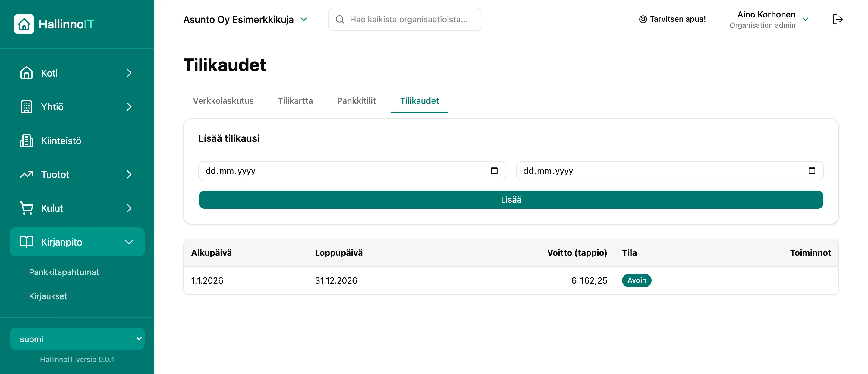Click the HallinnoIT house logo icon
This screenshot has height=374, width=868.
[x=24, y=24]
